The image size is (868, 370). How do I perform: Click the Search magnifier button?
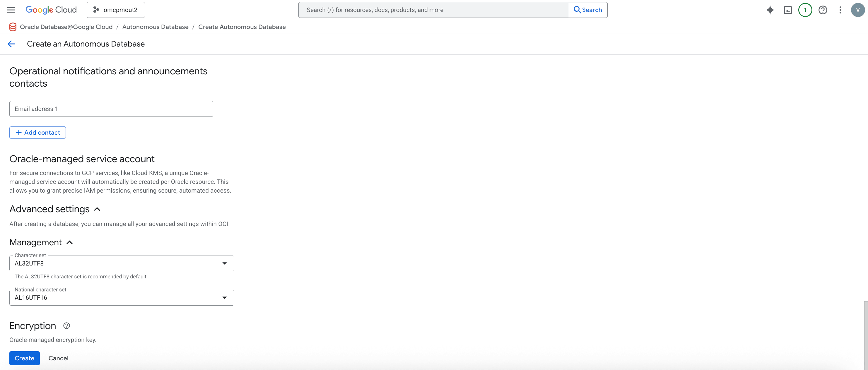click(588, 10)
